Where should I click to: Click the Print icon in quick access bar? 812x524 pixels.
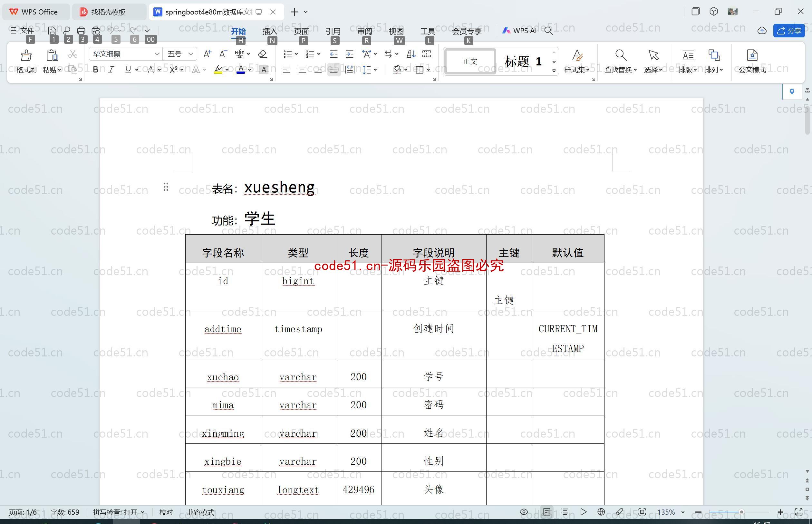(81, 31)
